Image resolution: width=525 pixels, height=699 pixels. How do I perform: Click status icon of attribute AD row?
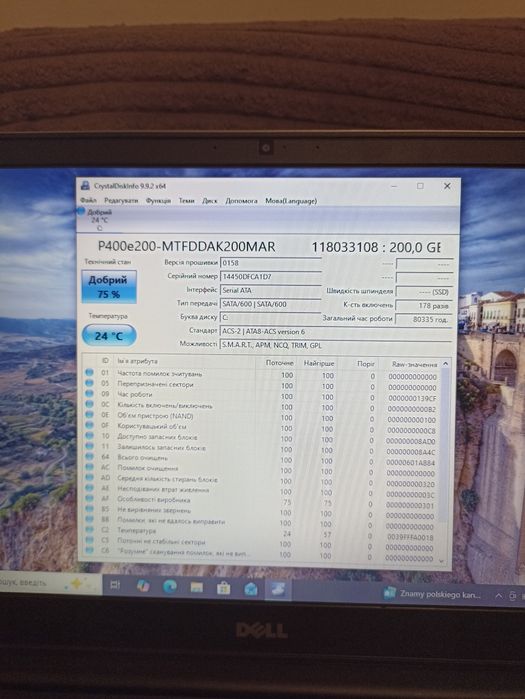(89, 478)
